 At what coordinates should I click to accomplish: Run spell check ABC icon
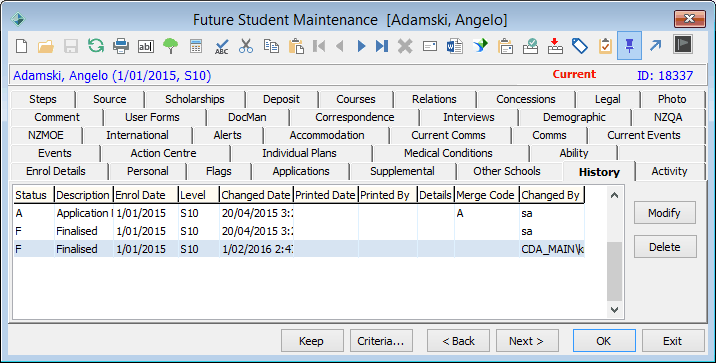click(221, 46)
